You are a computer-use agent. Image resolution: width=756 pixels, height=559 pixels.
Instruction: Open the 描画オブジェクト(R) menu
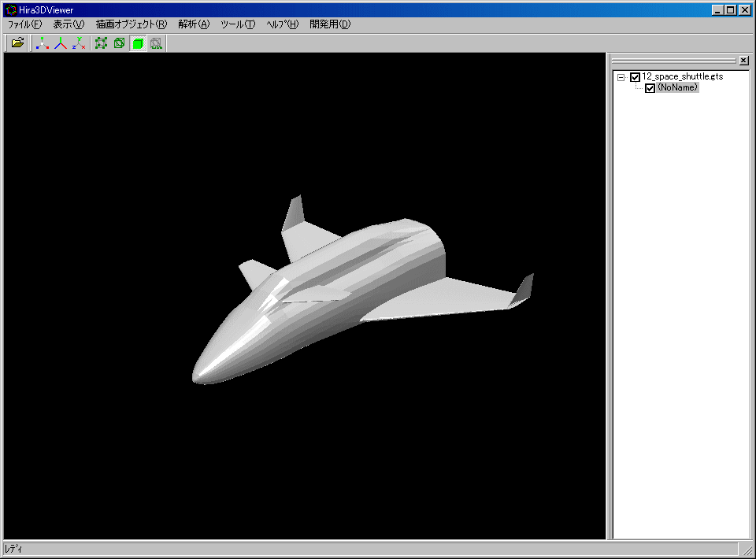[x=132, y=24]
